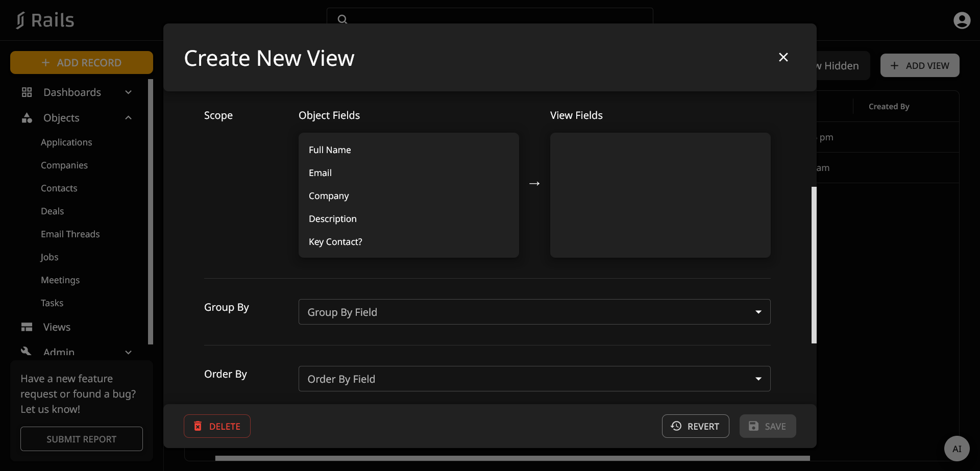Open the Group By Field dropdown
The image size is (980, 471).
pos(534,312)
